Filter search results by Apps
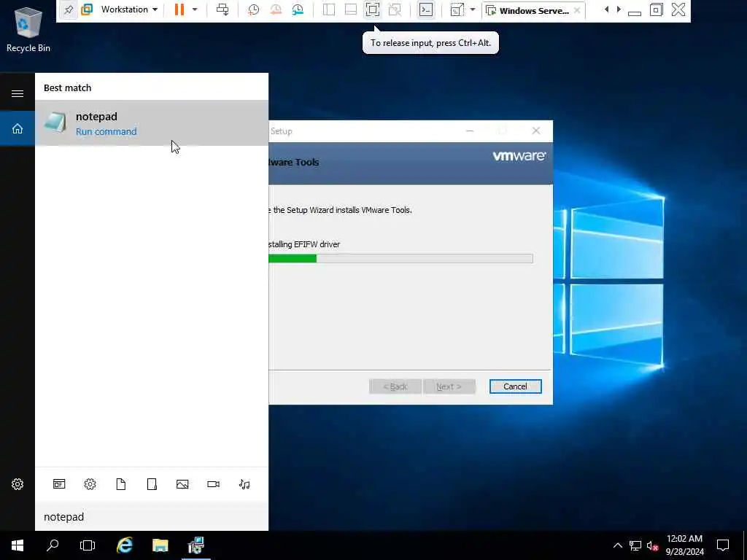Screen dimensions: 747x560 tap(59, 484)
